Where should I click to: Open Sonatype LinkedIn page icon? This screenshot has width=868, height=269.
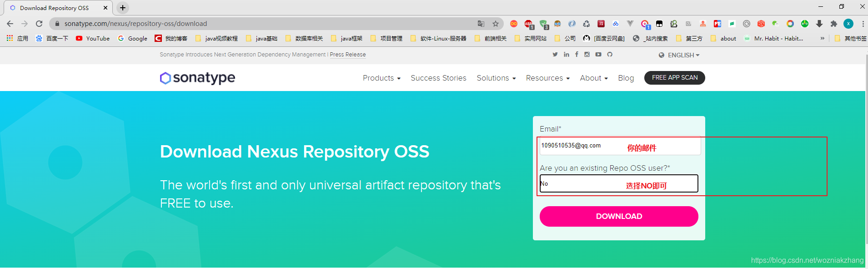[567, 55]
